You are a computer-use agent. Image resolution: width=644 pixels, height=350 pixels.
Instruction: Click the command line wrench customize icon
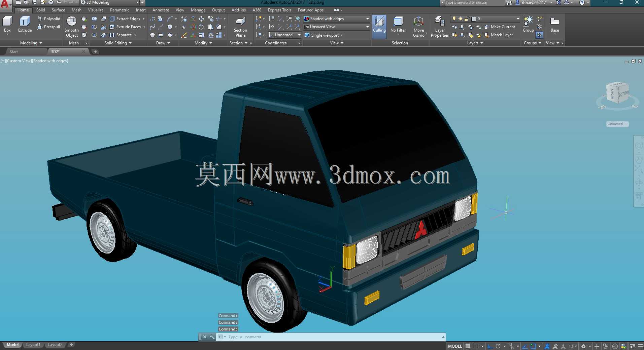pyautogui.click(x=212, y=337)
